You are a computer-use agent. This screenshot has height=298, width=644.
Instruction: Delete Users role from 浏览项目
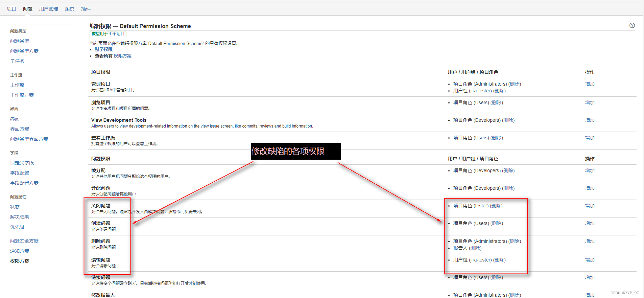497,102
